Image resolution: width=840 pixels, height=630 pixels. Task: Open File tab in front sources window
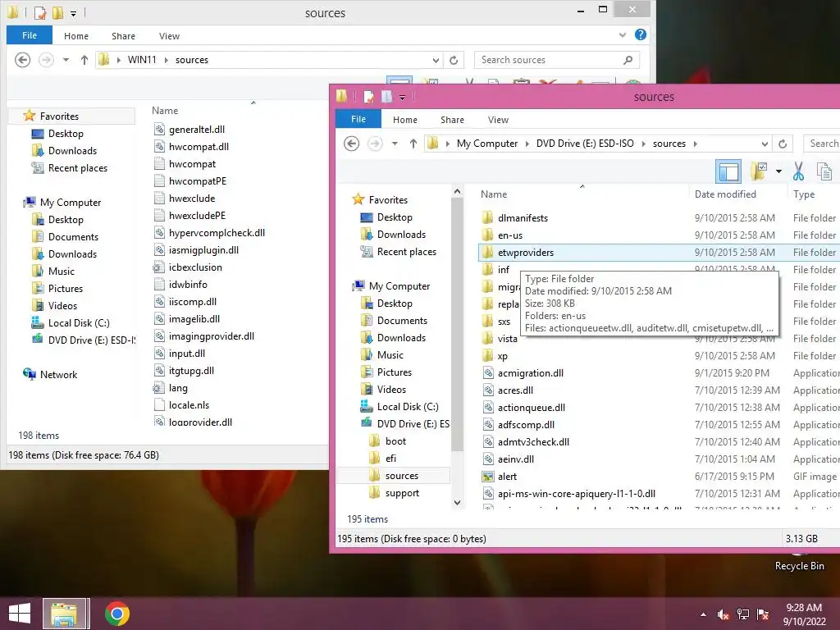pyautogui.click(x=358, y=119)
